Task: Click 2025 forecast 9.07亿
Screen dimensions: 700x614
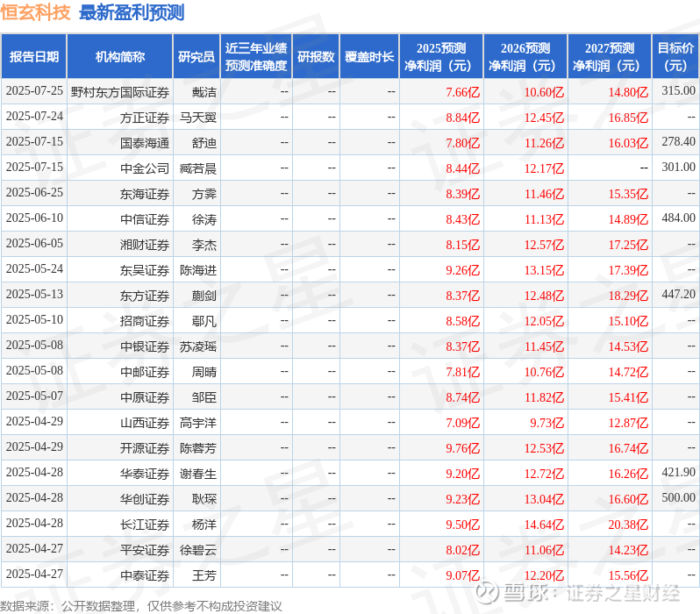Action: tap(463, 576)
